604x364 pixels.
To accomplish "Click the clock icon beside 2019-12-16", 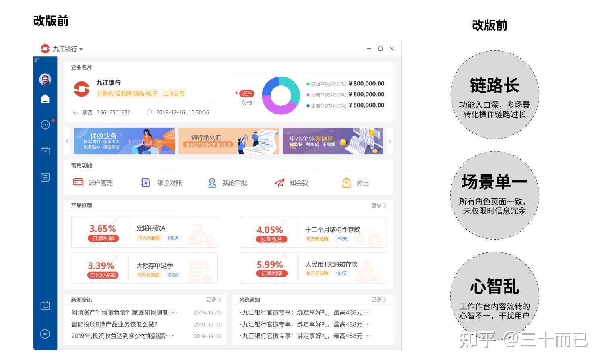I will 149,112.
